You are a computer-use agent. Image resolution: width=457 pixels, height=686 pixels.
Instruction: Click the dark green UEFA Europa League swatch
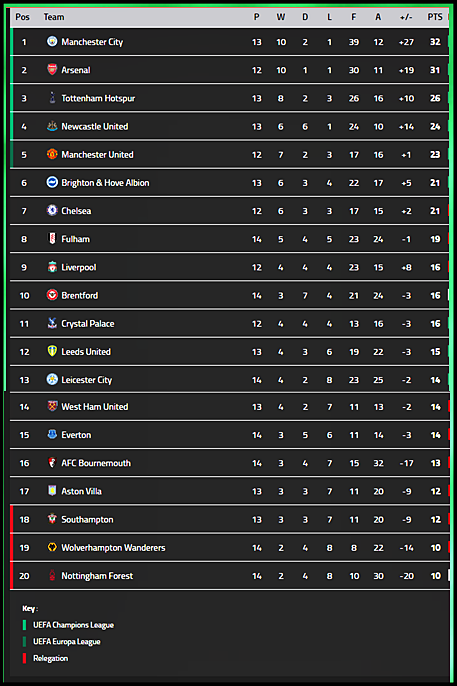point(24,642)
